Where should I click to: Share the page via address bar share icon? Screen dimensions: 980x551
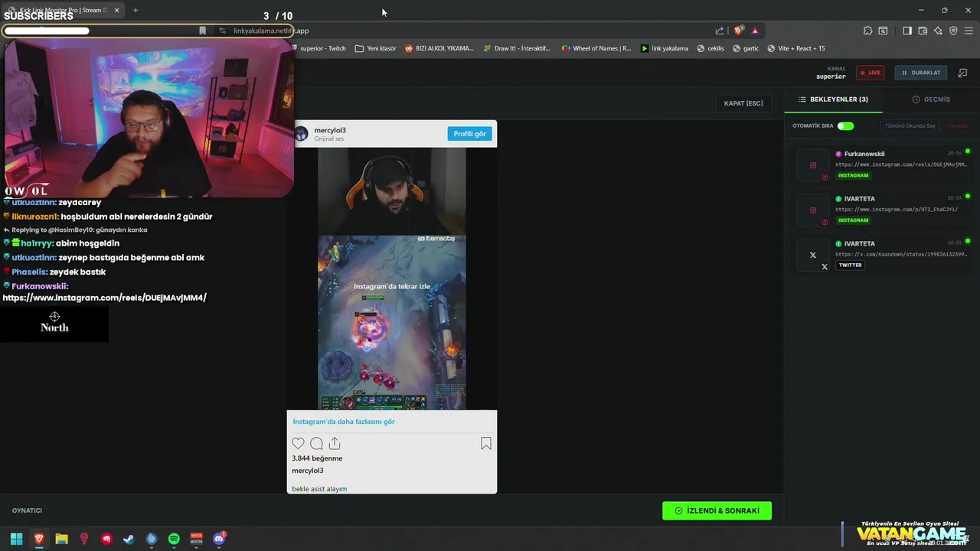[x=720, y=31]
